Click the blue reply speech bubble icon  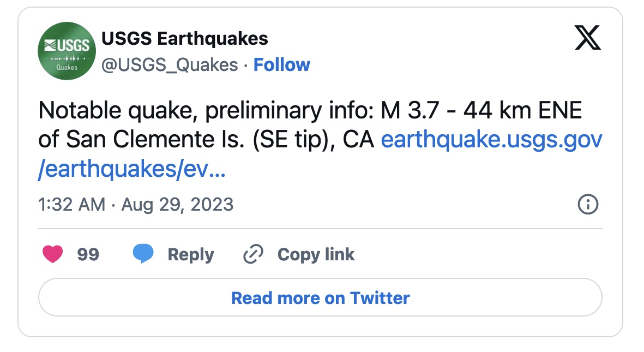(x=143, y=254)
